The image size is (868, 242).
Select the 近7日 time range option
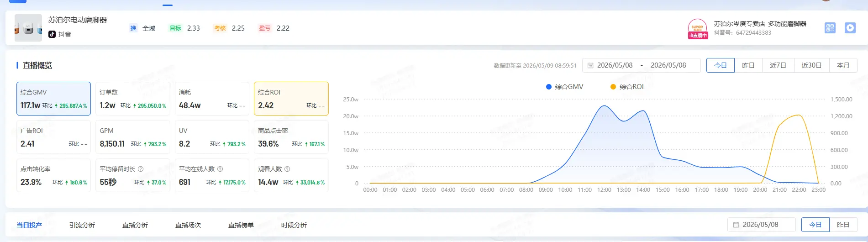pos(778,65)
